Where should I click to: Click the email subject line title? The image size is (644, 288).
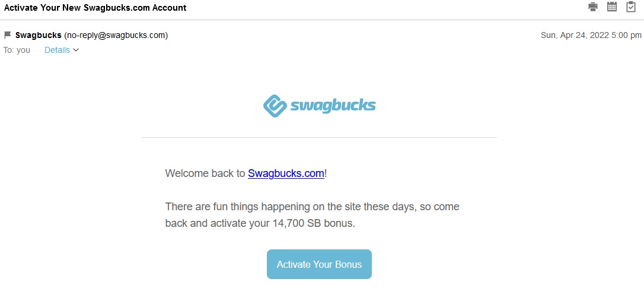[x=95, y=8]
